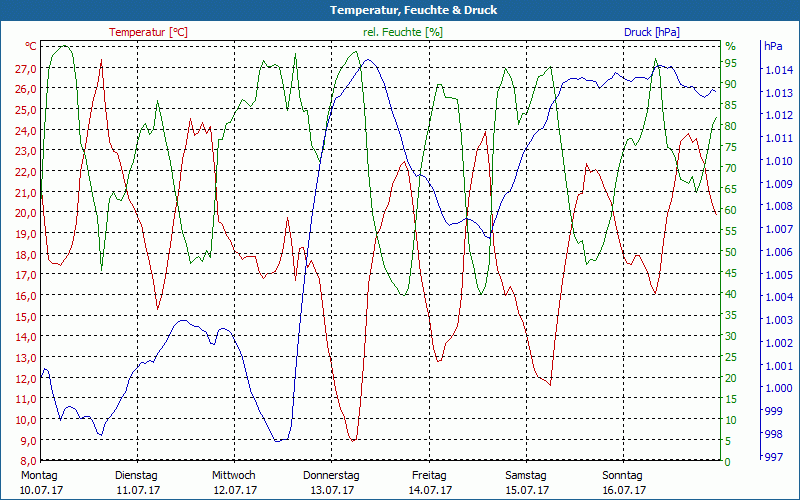Select the Sonntag 16.07.17 axis label
The image size is (800, 500).
tap(623, 483)
